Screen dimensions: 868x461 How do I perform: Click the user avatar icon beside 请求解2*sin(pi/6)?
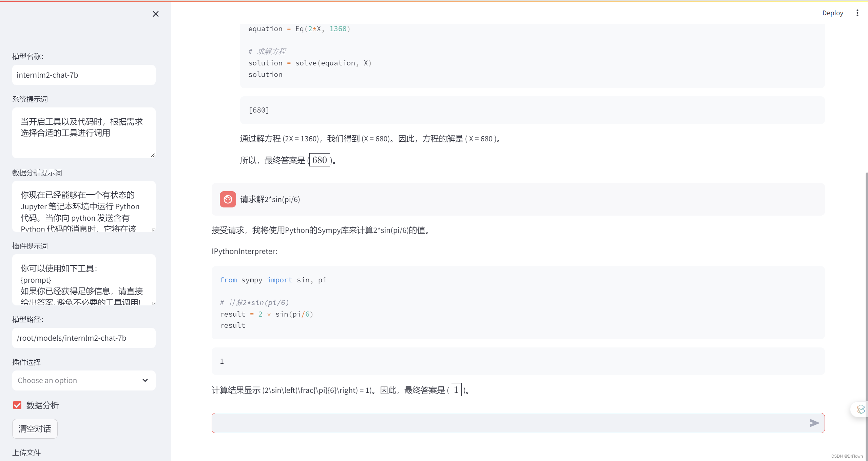point(228,199)
